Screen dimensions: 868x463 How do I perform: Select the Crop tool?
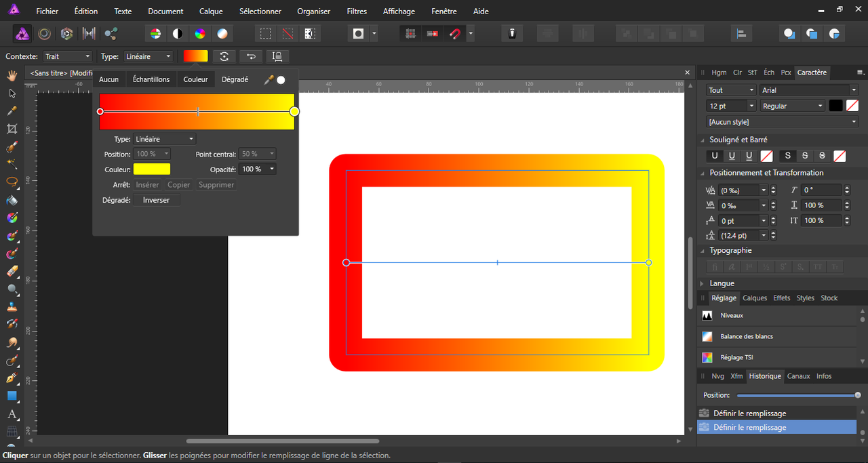12,129
